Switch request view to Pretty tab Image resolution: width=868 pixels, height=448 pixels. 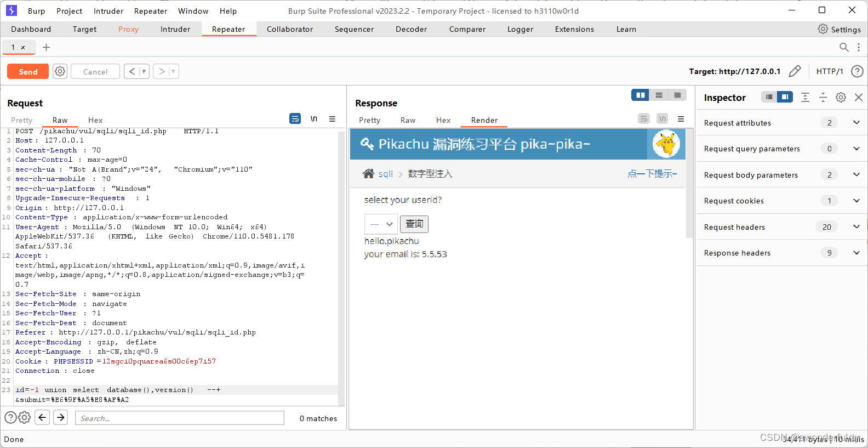tap(21, 120)
